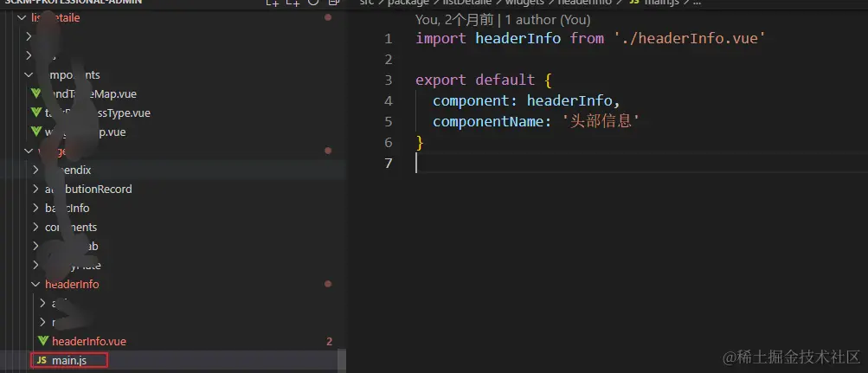Expand the folder ending in 'butionRecord'
This screenshot has width=868, height=373.
(x=35, y=190)
